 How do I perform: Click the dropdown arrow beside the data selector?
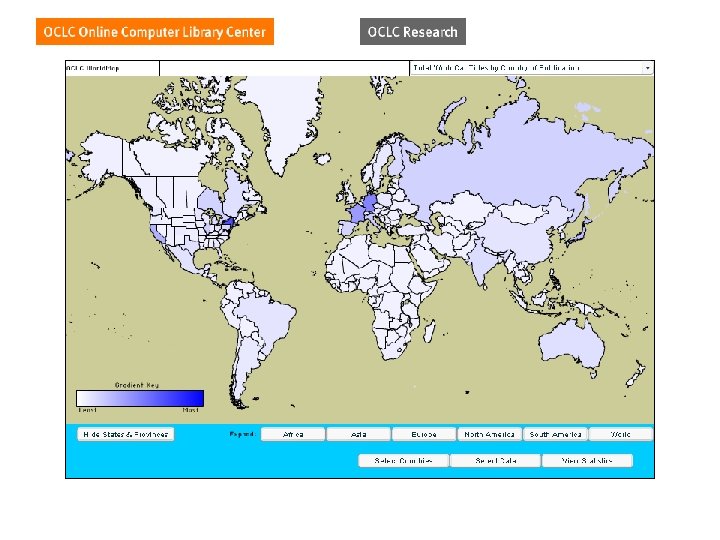(x=647, y=68)
